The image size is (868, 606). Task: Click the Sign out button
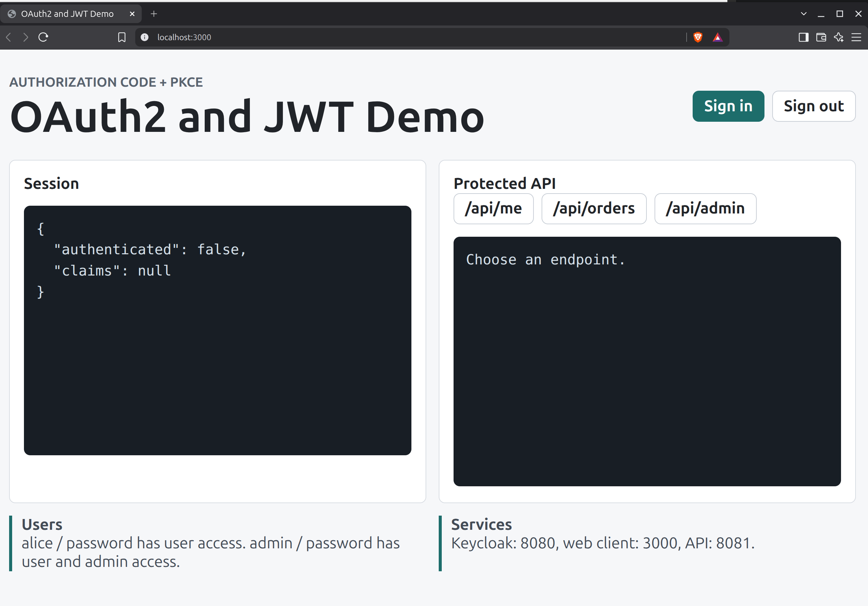click(814, 106)
